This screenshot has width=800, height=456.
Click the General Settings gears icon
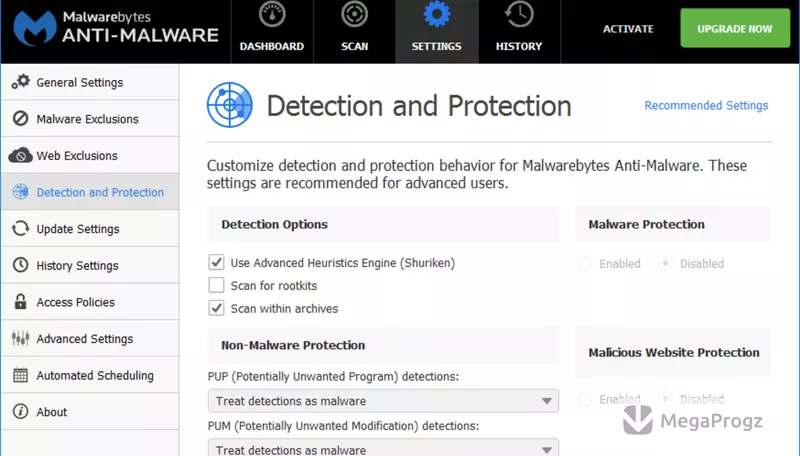click(x=21, y=82)
